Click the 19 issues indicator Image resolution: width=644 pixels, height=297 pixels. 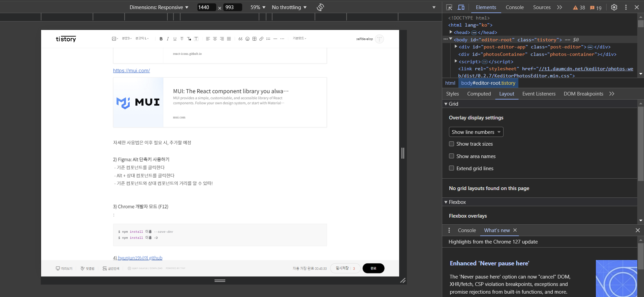click(595, 8)
